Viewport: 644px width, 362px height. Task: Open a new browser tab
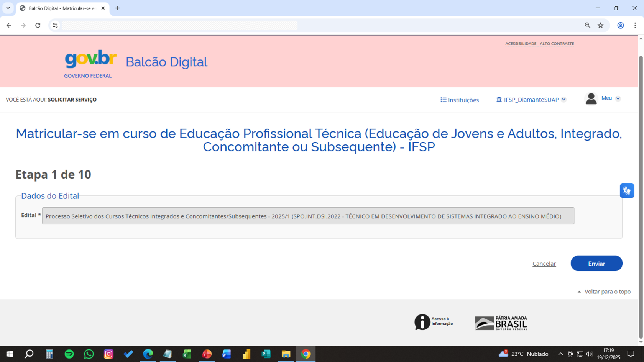click(117, 8)
